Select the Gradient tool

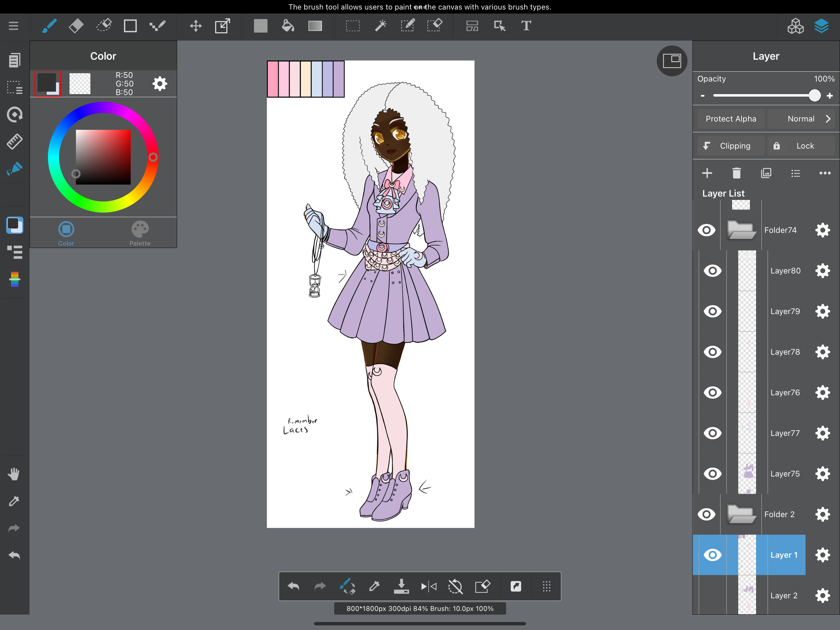click(315, 26)
